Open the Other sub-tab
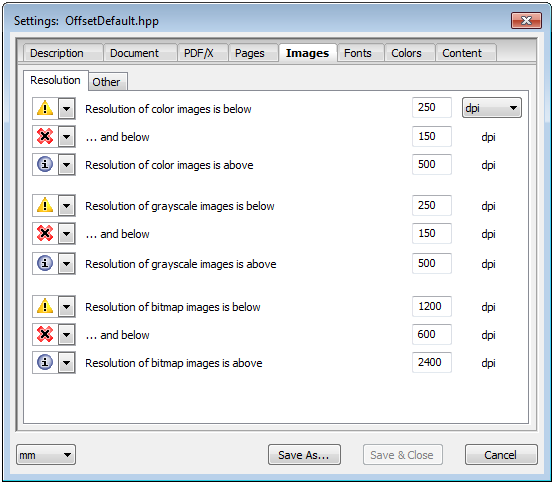The height and width of the screenshot is (485, 554). click(106, 82)
